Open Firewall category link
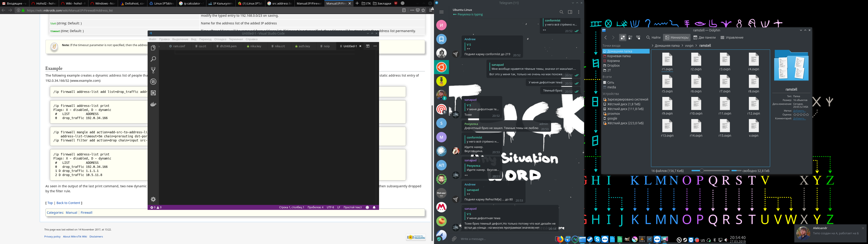Image resolution: width=868 pixels, height=244 pixels. [x=86, y=213]
